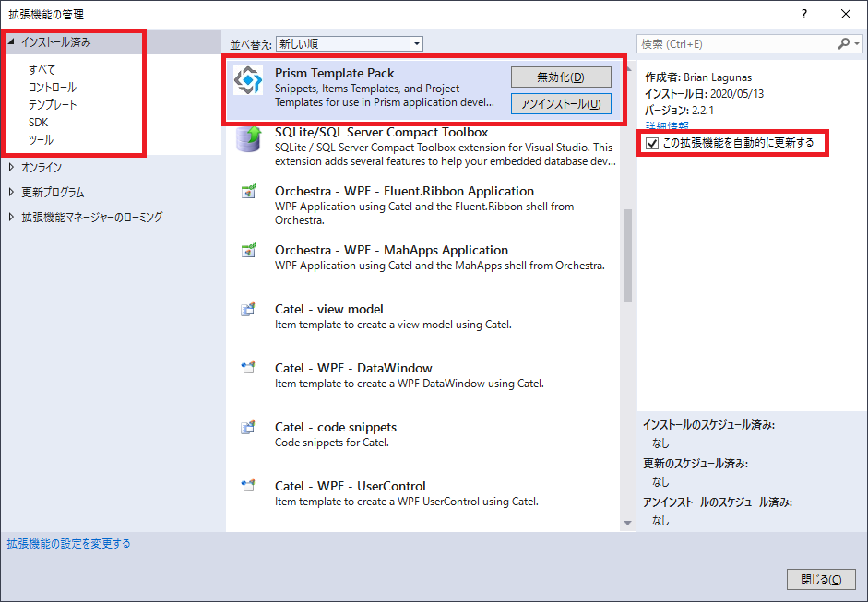Select the オンライン tree item label
Viewport: 868px width, 602px height.
[x=42, y=167]
